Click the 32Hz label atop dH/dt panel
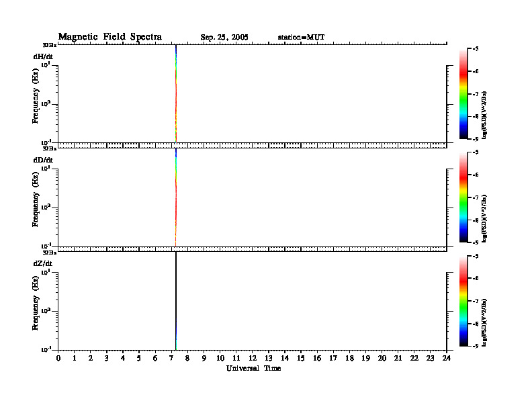 [50, 45]
